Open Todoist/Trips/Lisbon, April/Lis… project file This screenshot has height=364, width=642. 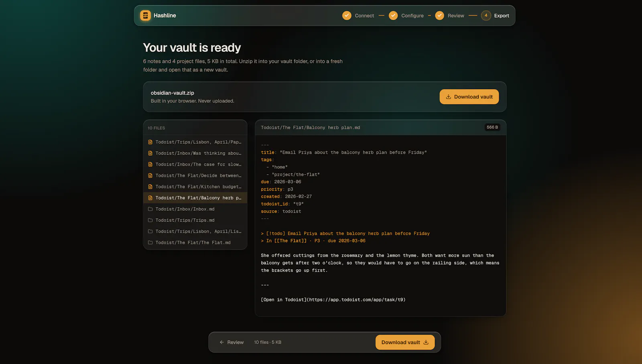[195, 232]
